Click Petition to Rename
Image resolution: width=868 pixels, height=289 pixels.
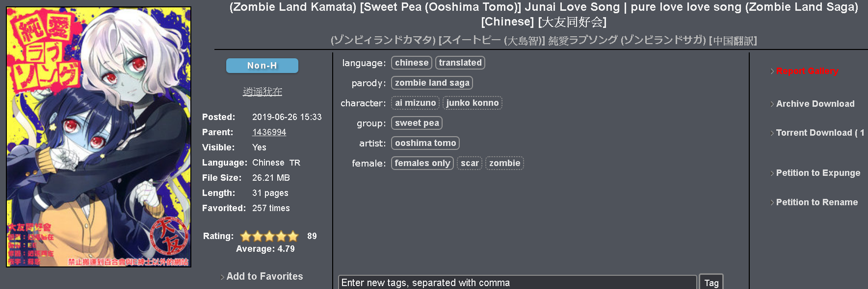pos(817,202)
